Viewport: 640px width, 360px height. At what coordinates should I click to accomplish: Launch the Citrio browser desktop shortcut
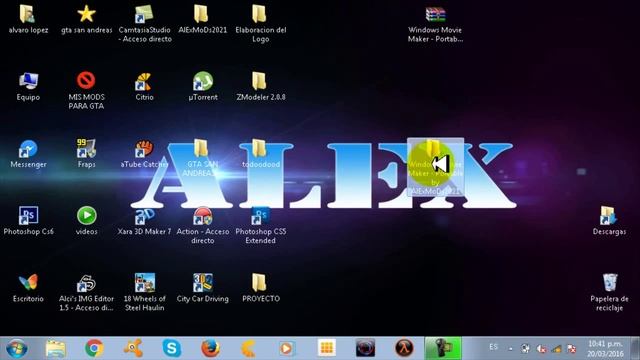point(144,87)
